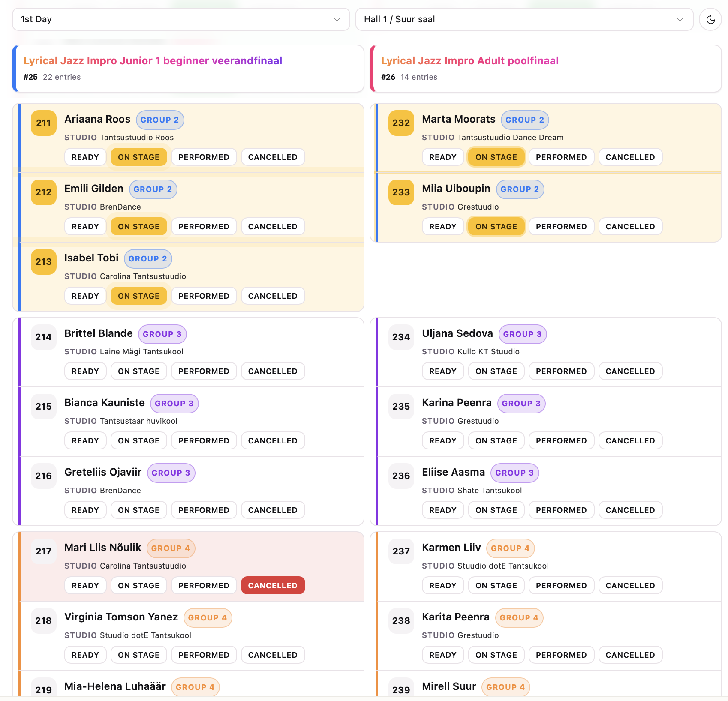Toggle Cancelled for Mari Liis Nõulik
The width and height of the screenshot is (728, 701).
coord(273,586)
